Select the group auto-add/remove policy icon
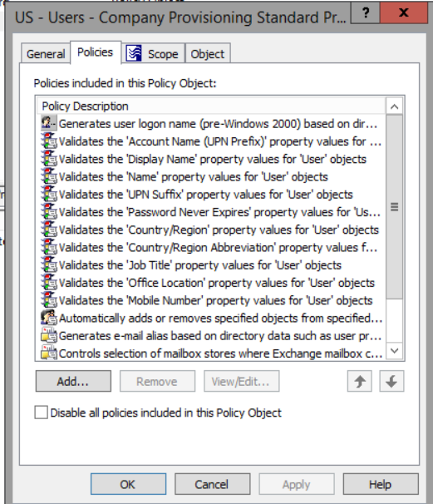 [x=49, y=318]
